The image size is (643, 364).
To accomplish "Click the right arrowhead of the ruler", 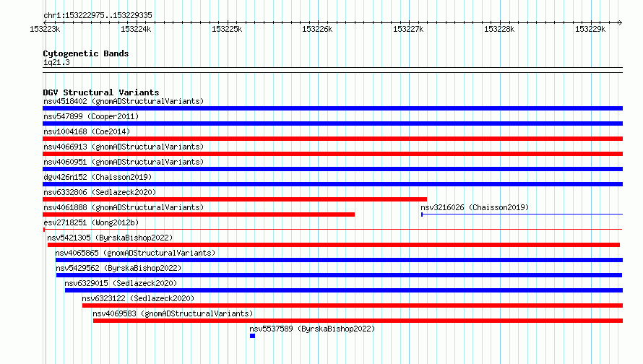I will coord(620,22).
